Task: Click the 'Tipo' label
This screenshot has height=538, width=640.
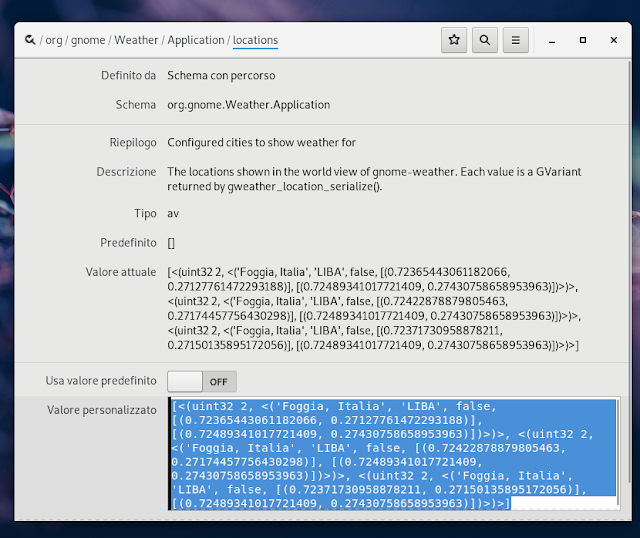Action: [145, 213]
